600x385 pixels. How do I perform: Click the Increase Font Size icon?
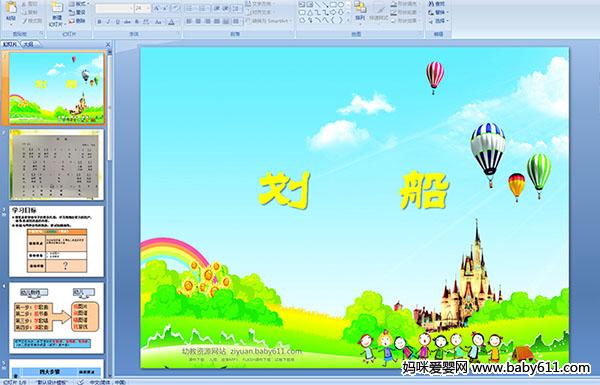pyautogui.click(x=157, y=8)
